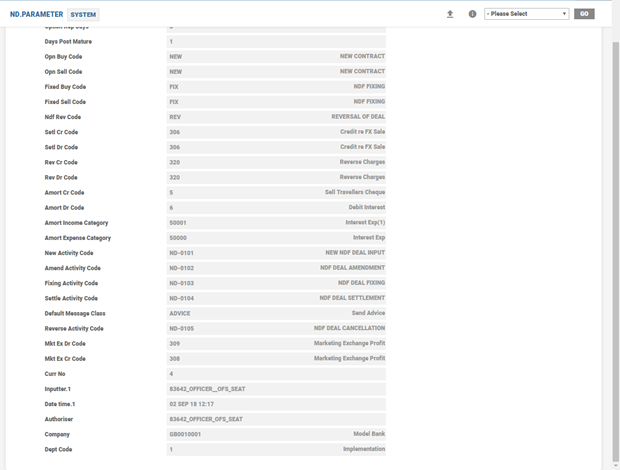Viewport: 620px width, 470px height.
Task: Click the Fixed Buy Code FIX field
Action: [276, 87]
